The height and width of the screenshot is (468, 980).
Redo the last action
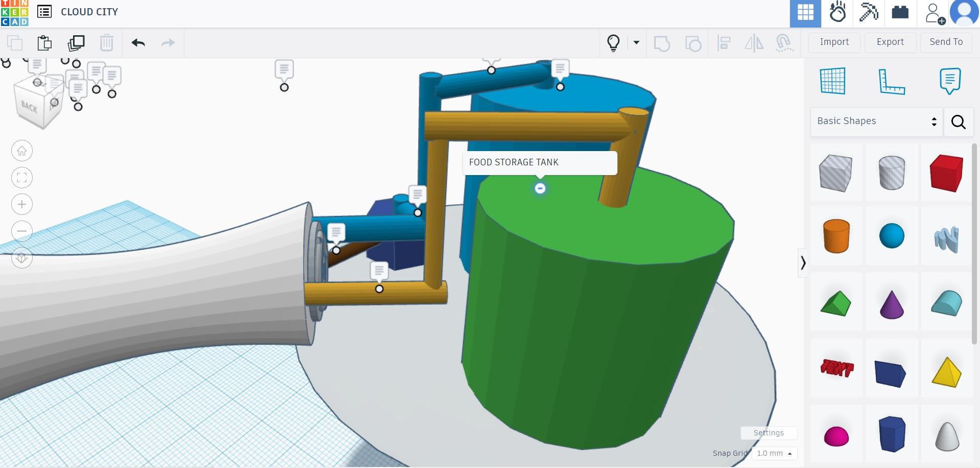coord(168,43)
